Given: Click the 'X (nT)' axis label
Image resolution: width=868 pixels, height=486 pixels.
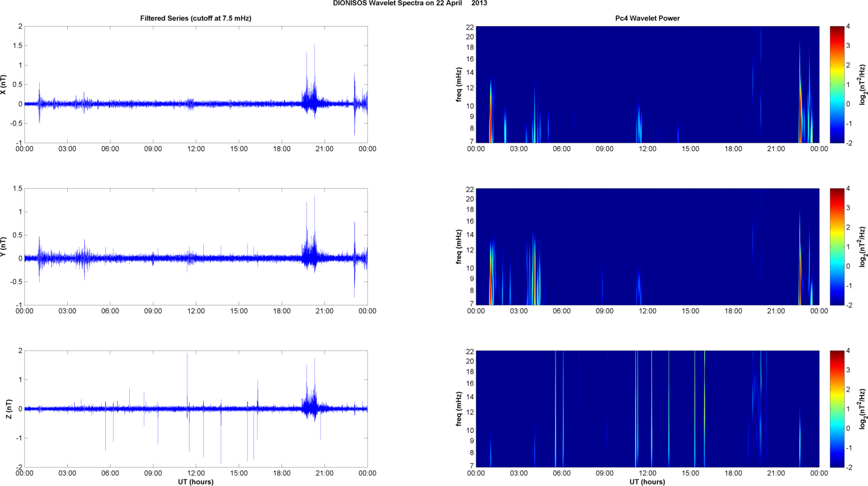Looking at the screenshot, I should click(x=3, y=85).
